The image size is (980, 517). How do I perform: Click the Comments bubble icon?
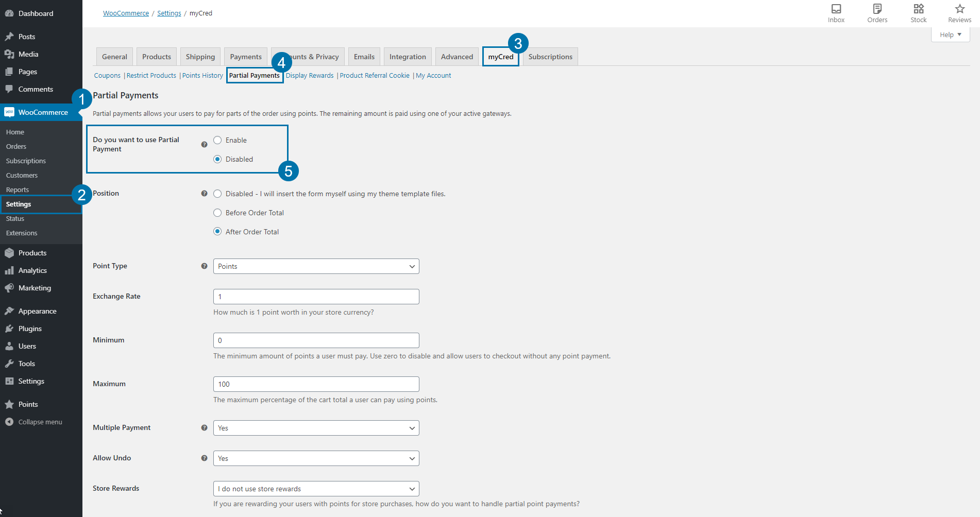tap(9, 89)
